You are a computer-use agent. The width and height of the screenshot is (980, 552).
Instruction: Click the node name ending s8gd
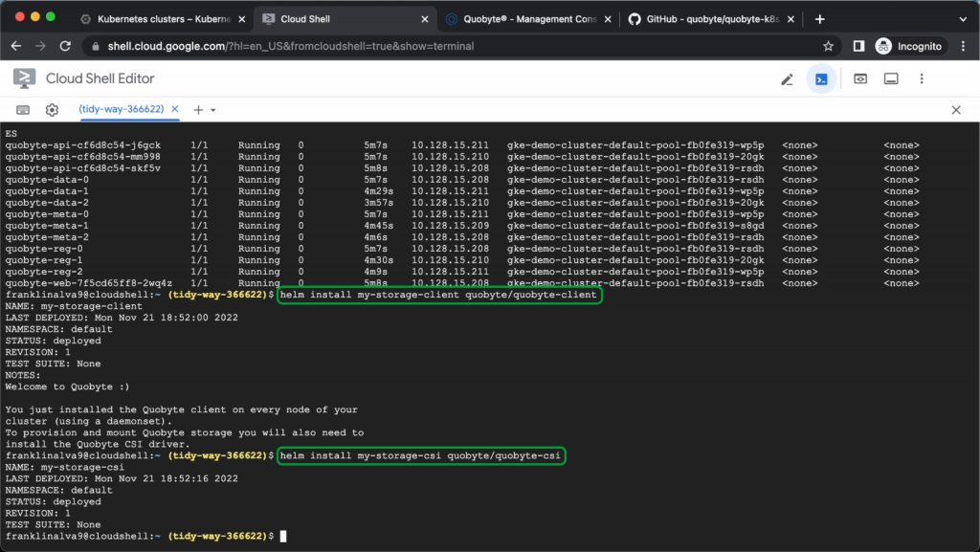[x=635, y=226]
